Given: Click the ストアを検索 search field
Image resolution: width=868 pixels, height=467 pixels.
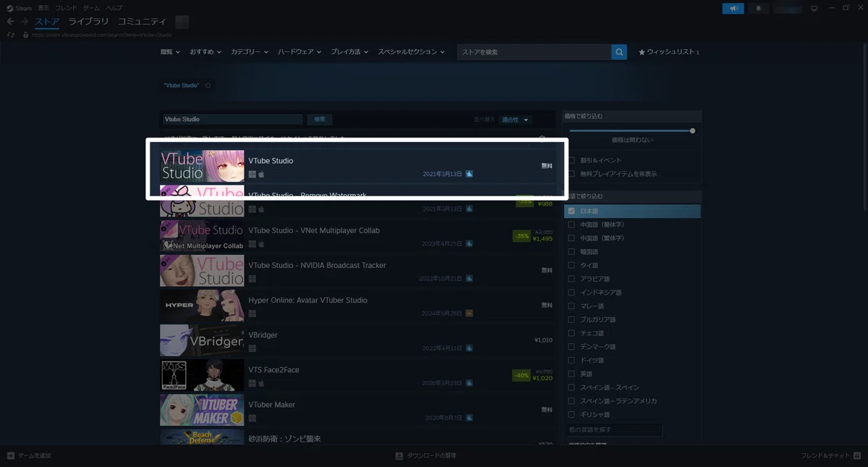Looking at the screenshot, I should 534,52.
